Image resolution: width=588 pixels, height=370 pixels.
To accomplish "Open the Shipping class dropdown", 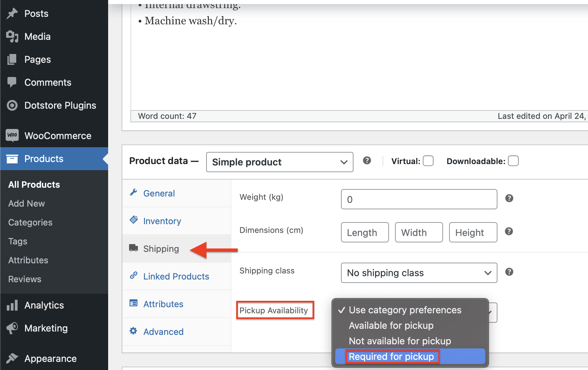I will (419, 273).
